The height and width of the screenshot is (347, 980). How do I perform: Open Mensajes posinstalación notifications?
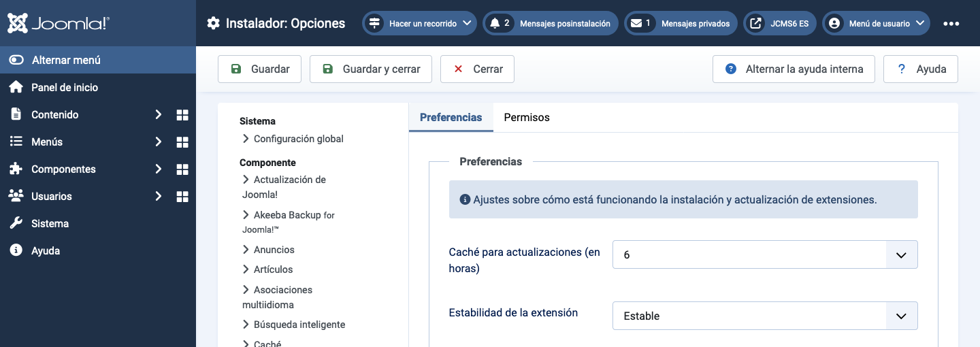(x=551, y=23)
